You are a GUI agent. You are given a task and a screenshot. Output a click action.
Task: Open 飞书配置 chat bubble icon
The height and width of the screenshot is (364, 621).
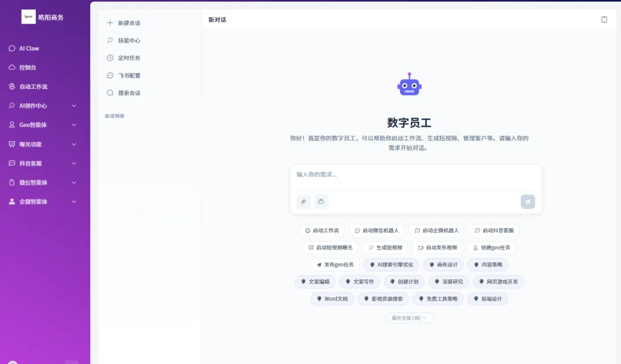tap(125, 75)
